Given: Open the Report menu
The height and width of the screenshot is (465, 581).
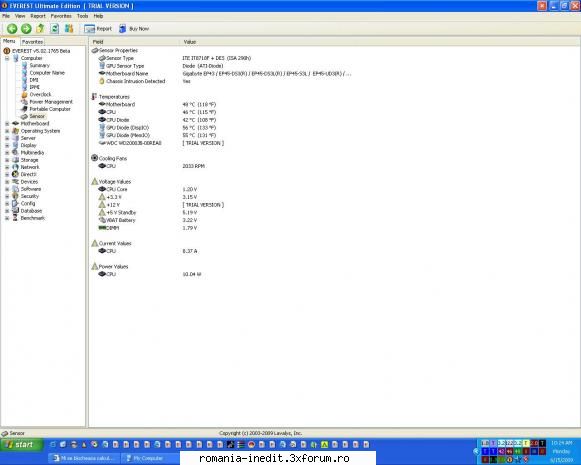Looking at the screenshot, I should (x=38, y=16).
